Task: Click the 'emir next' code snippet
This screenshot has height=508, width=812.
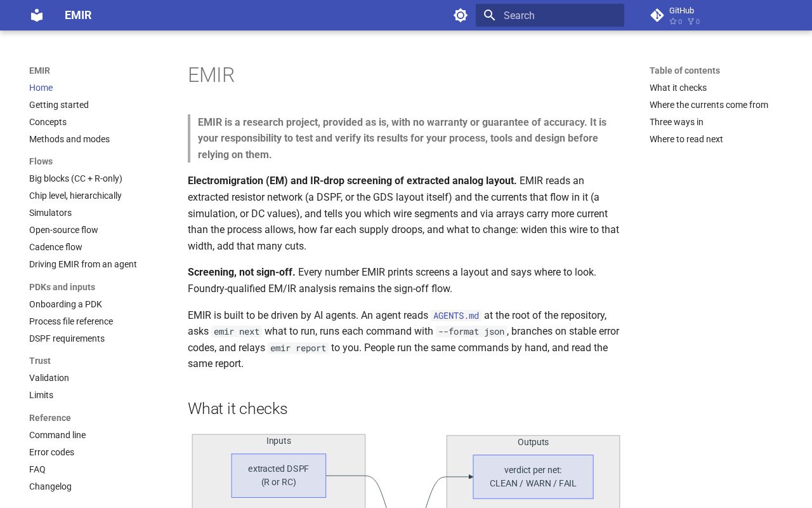Action: (237, 331)
